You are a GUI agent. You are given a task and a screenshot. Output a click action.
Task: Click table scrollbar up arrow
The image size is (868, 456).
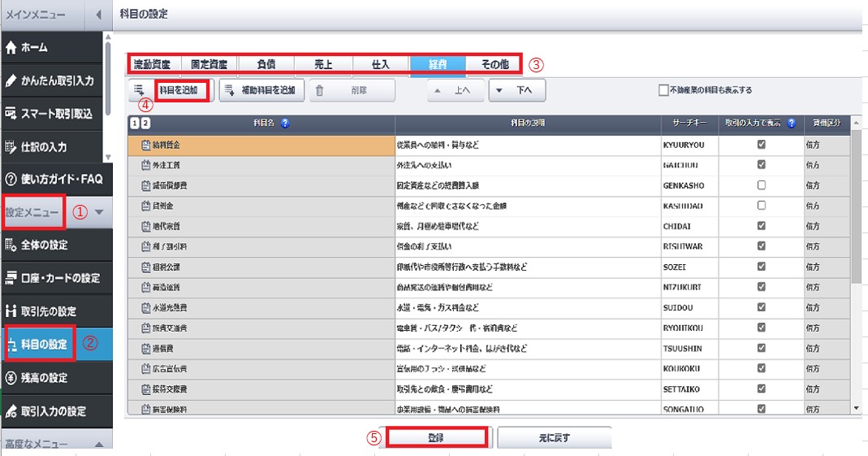(x=857, y=123)
